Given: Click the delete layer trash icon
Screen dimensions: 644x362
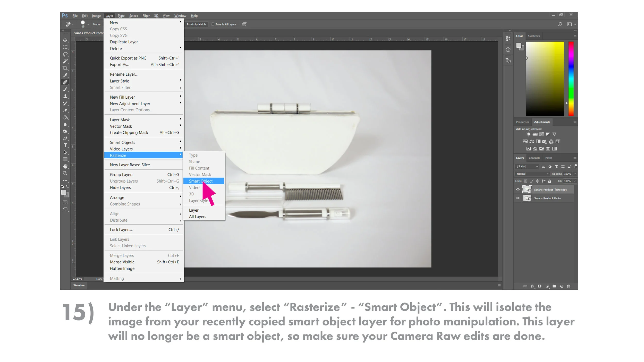Looking at the screenshot, I should click(569, 286).
